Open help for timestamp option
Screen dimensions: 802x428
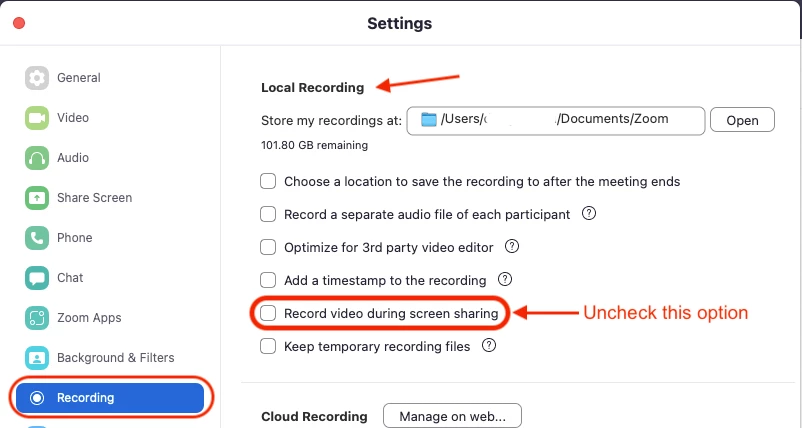click(505, 279)
